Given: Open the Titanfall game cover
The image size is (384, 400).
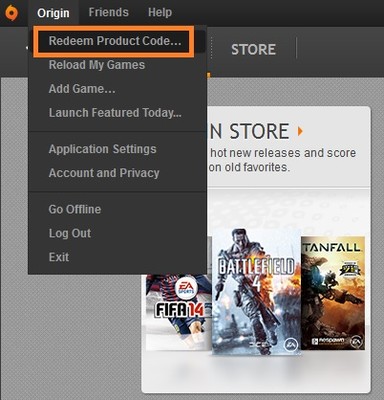Looking at the screenshot, I should tap(333, 293).
